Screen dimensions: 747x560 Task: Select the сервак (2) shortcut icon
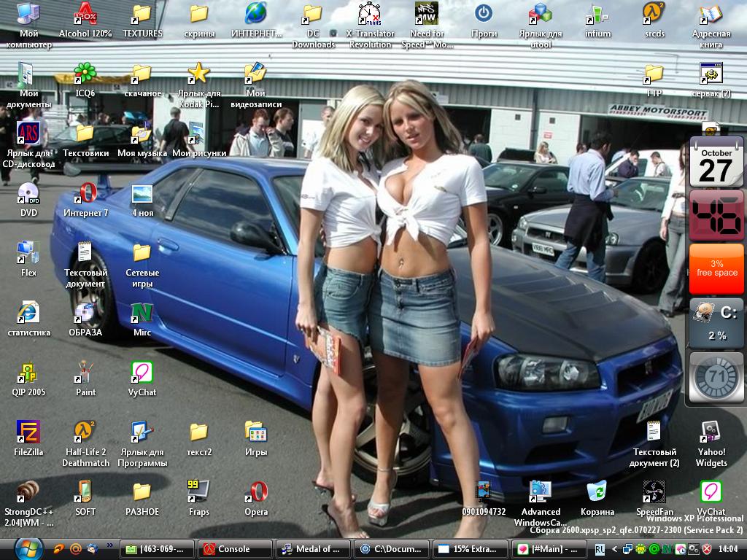coord(711,74)
